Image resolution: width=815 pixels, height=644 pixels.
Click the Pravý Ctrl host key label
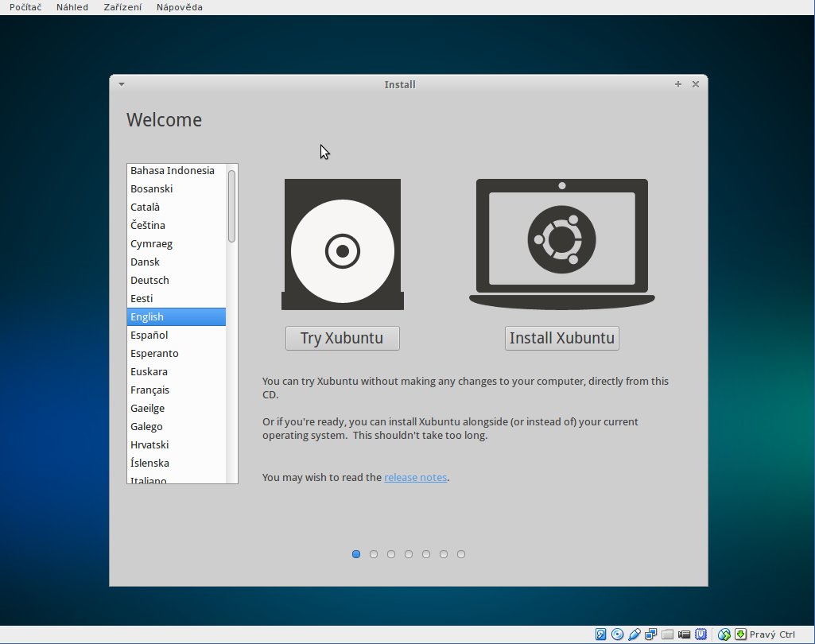click(x=772, y=634)
